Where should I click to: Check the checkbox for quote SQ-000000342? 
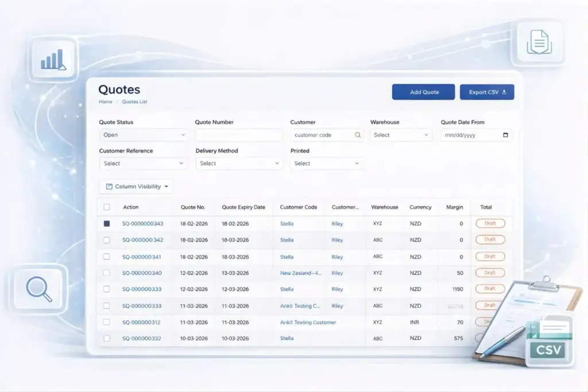106,240
